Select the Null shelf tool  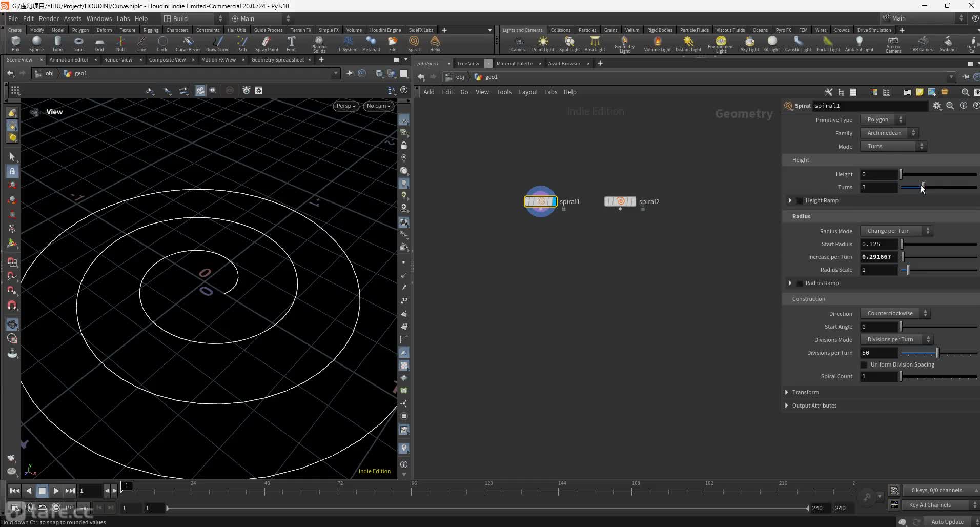[x=120, y=44]
